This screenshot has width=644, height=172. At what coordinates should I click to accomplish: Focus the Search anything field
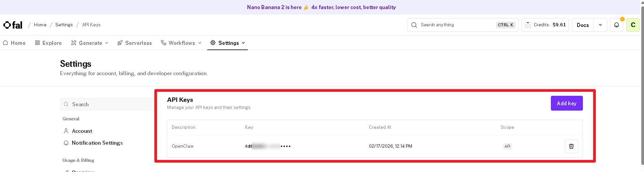coord(456,25)
